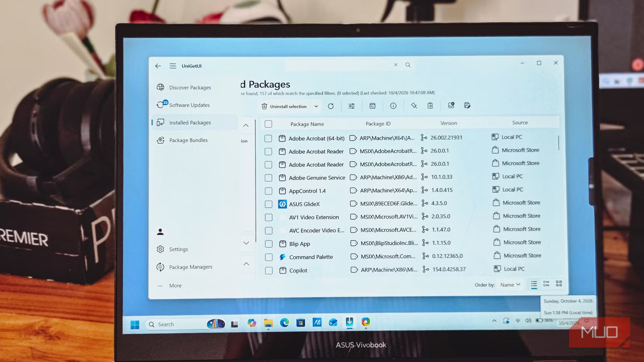Open the Uninstall selection dropdown arrow
Image resolution: width=644 pixels, height=362 pixels.
pos(316,107)
